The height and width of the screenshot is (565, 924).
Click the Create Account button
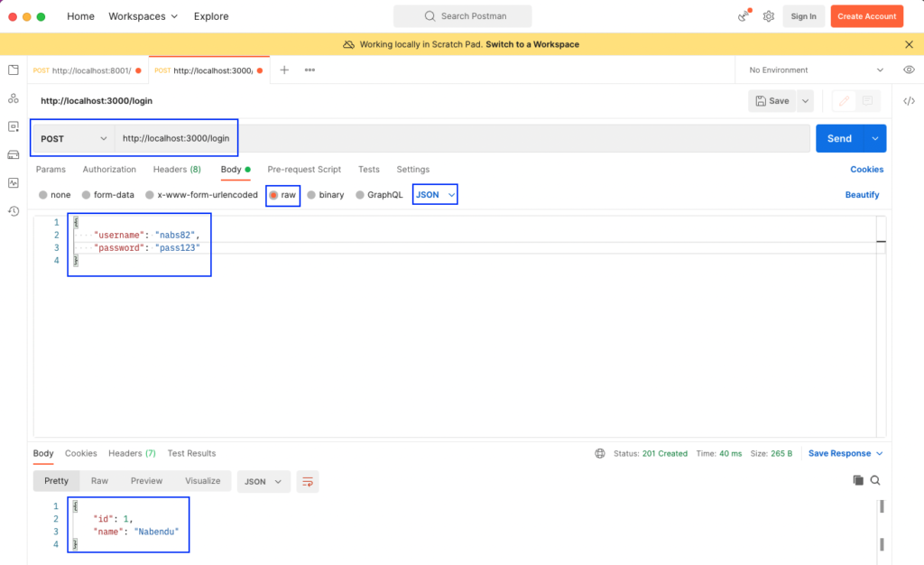(867, 16)
